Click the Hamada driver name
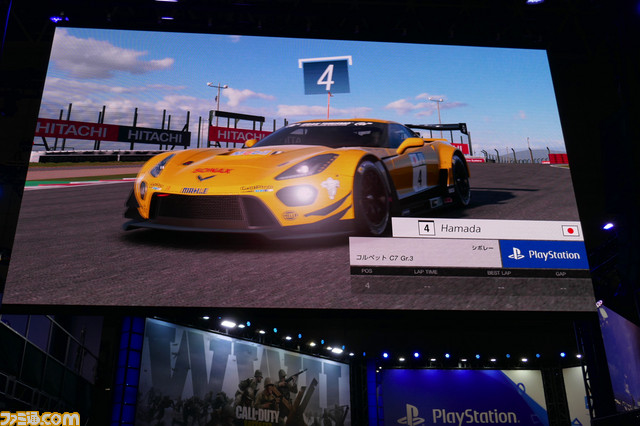The width and height of the screenshot is (640, 426). pos(460,229)
